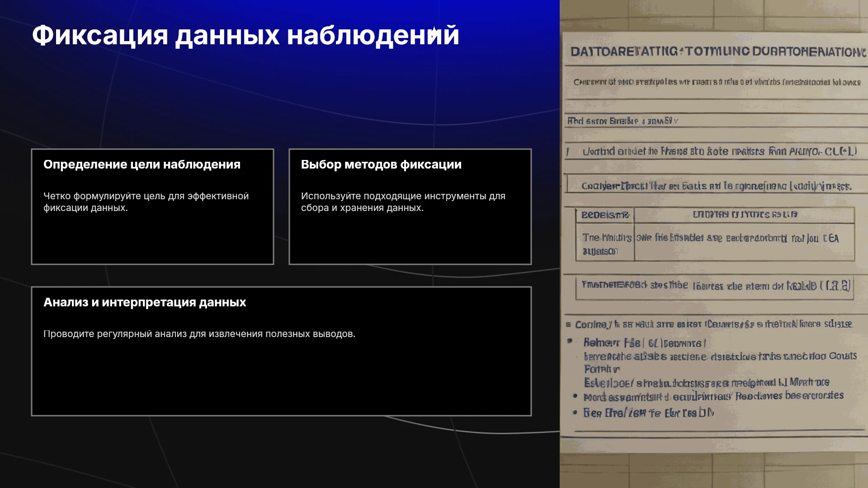Click the empty lower area of the "Анализ и интерпретация данных" card
Image resolution: width=868 pixels, height=488 pixels.
[281, 380]
